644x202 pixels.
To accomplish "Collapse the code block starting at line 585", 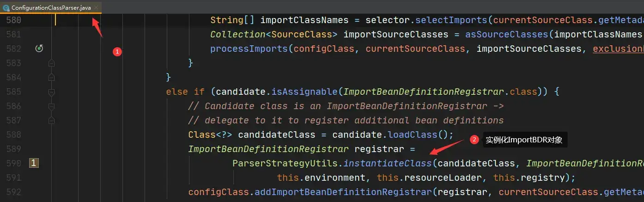I will coord(51,92).
